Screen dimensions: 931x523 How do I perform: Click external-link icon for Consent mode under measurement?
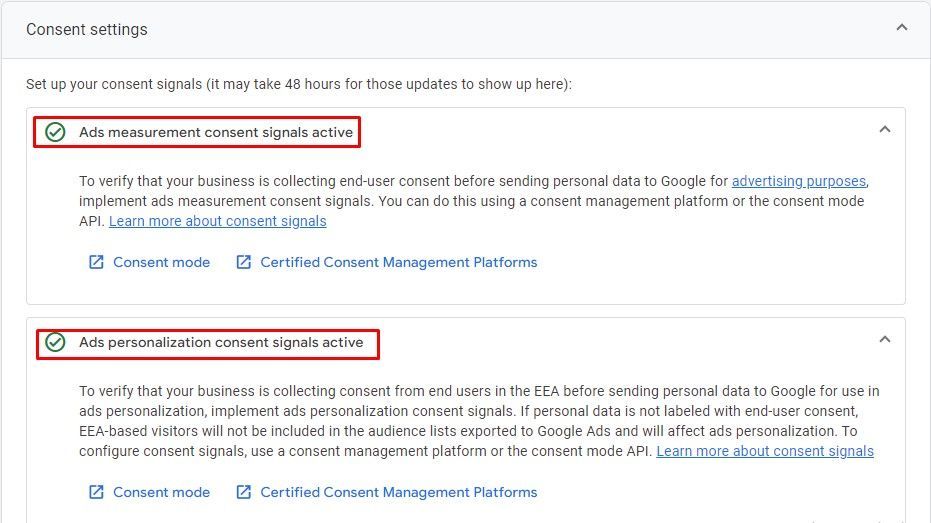96,262
